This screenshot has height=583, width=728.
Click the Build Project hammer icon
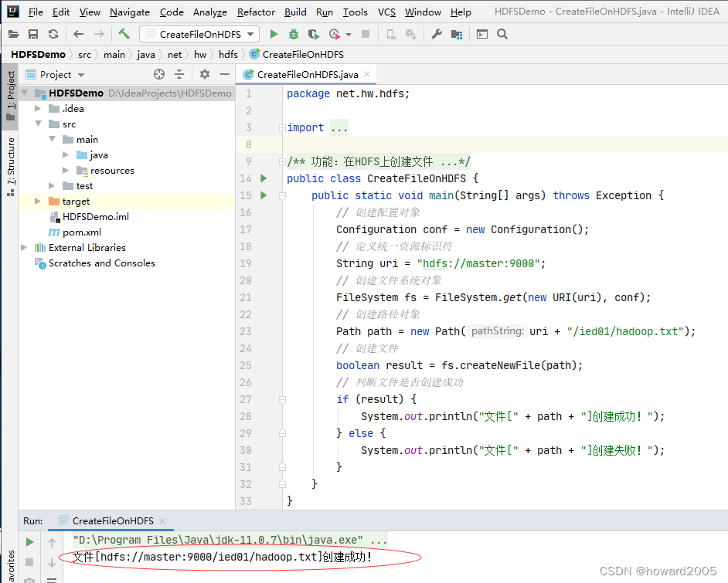(x=124, y=34)
